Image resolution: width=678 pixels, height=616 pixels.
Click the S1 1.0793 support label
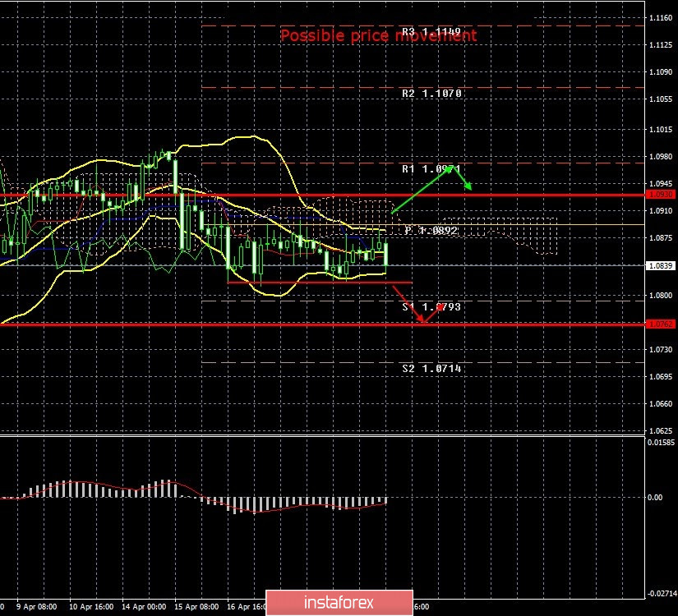tap(431, 307)
